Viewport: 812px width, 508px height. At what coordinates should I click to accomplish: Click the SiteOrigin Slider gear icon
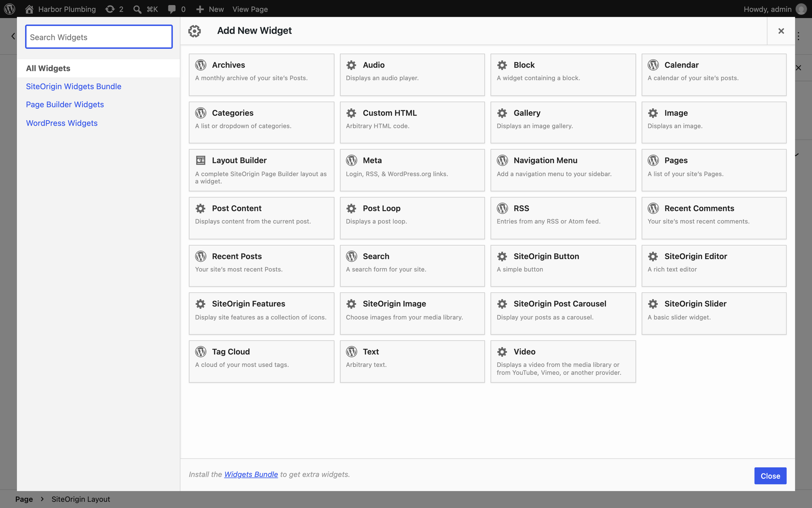click(653, 304)
